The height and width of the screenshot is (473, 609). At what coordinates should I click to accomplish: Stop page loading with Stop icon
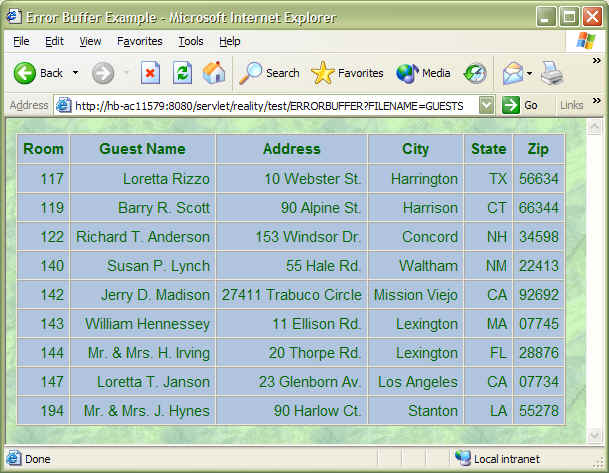pyautogui.click(x=150, y=73)
